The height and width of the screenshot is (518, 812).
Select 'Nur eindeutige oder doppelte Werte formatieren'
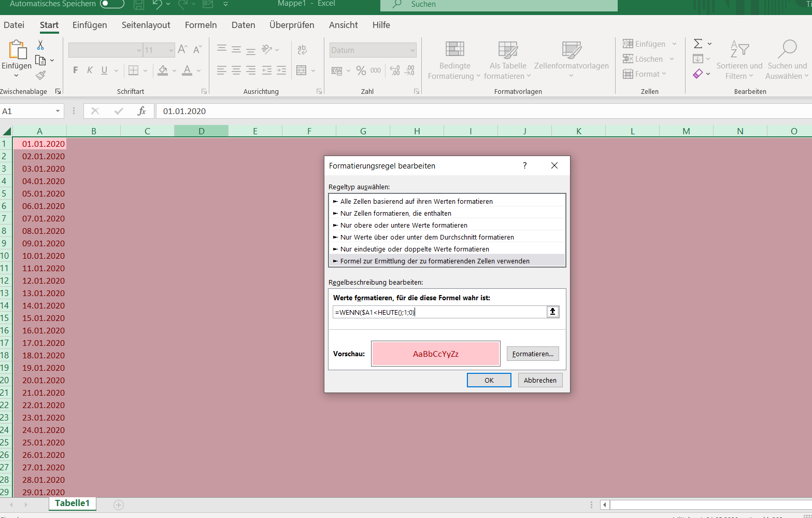pos(447,249)
